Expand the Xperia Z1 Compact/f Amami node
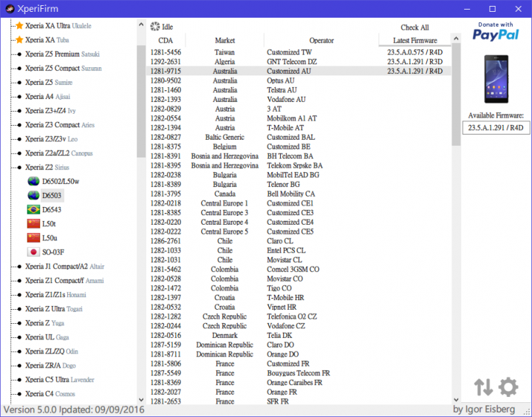The height and width of the screenshot is (417, 532). (x=19, y=281)
